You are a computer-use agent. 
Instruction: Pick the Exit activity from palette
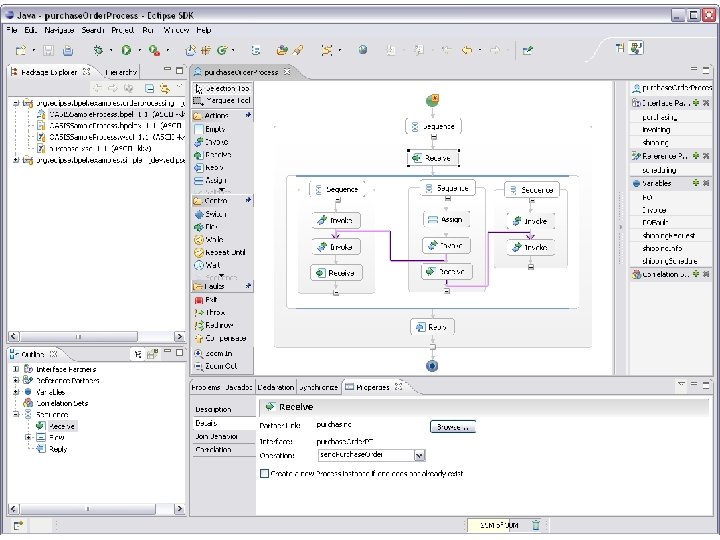coord(206,300)
